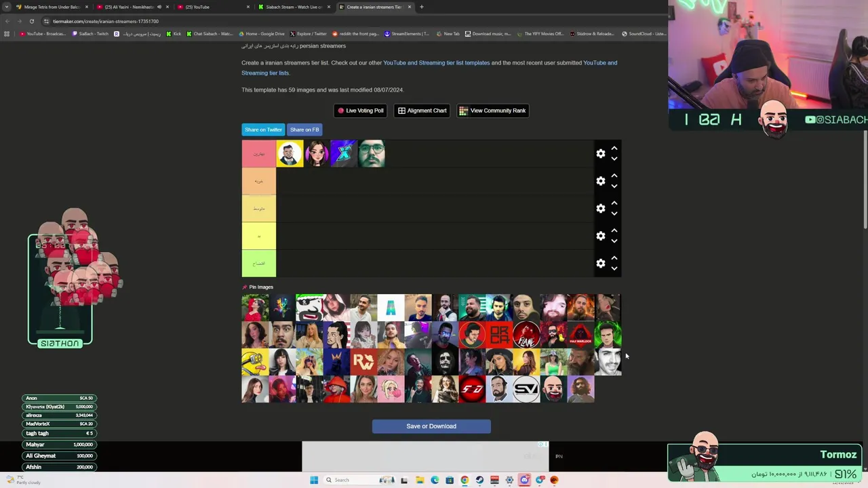This screenshot has height=488, width=868.
Task: Open the StreamElements bookmark
Action: pos(407,34)
